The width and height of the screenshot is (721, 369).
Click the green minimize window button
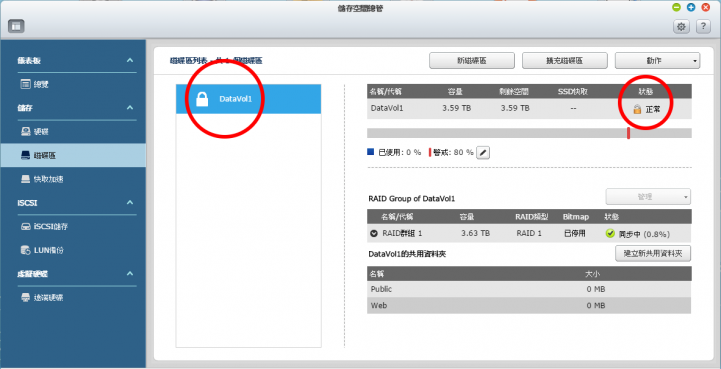[x=676, y=7]
